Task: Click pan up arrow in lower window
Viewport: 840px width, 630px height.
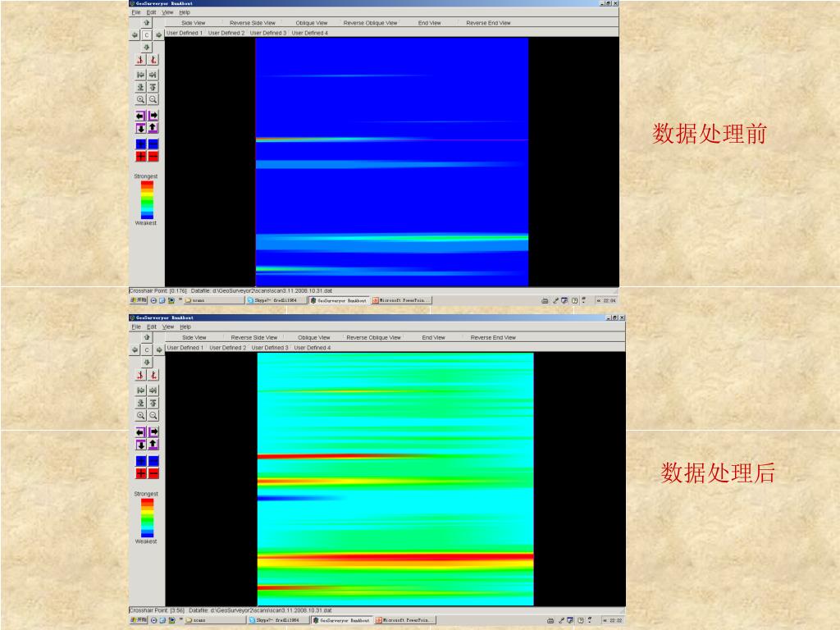Action: [x=147, y=337]
